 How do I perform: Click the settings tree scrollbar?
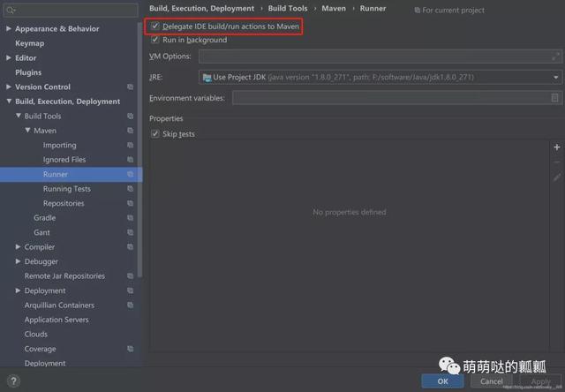139,149
